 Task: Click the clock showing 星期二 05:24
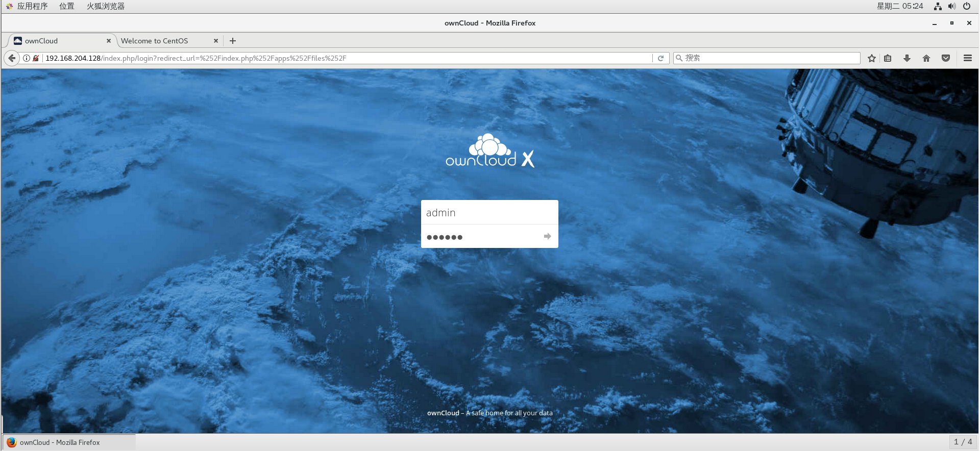pos(900,6)
